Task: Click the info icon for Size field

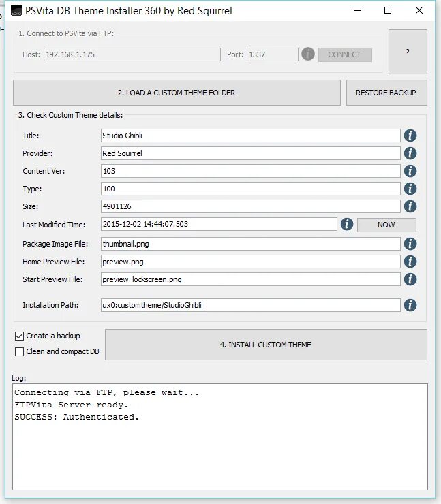Action: click(x=410, y=206)
